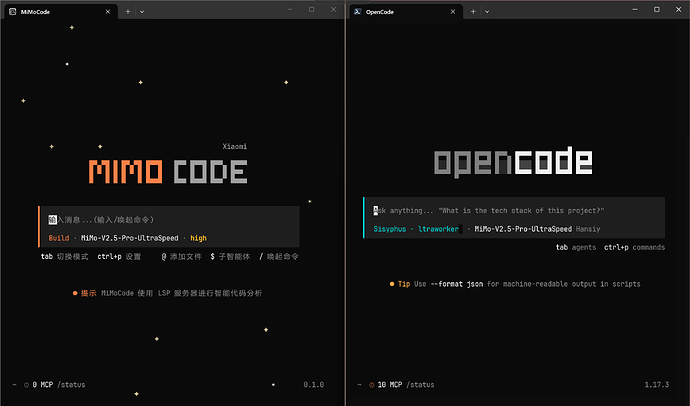The image size is (690, 406).
Task: Click the 'Hansiy' text beside model name
Action: [588, 229]
